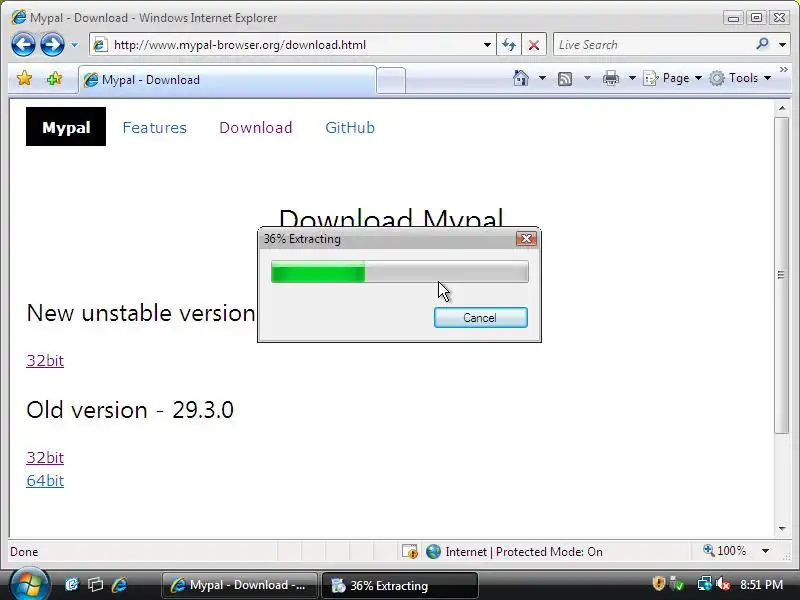800x600 pixels.
Task: Minimize the Internet Explorer window
Action: coord(733,18)
